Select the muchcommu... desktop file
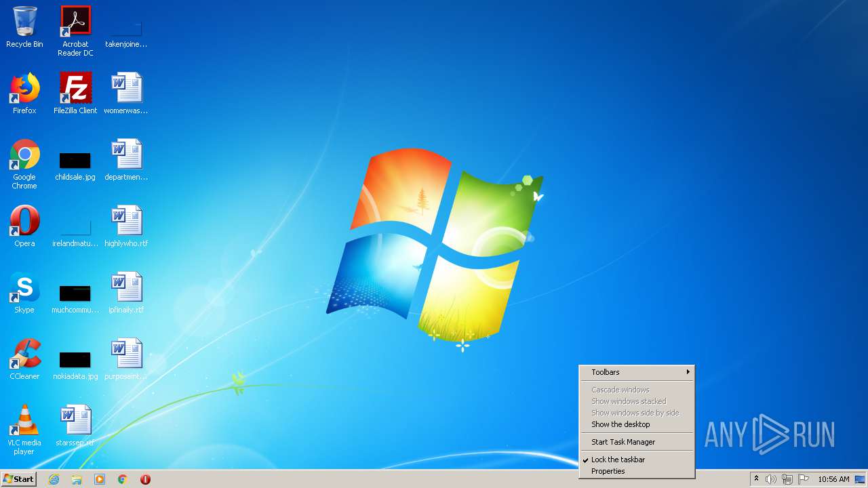The height and width of the screenshot is (488, 868). (x=75, y=298)
